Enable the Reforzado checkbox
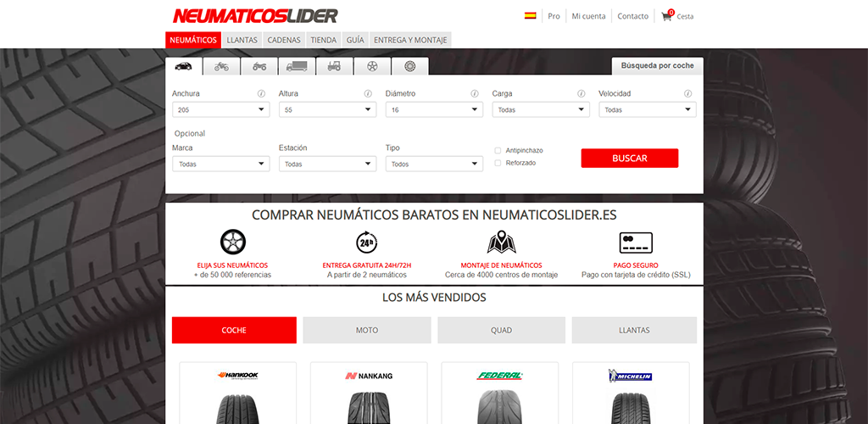The image size is (868, 424). coord(498,163)
